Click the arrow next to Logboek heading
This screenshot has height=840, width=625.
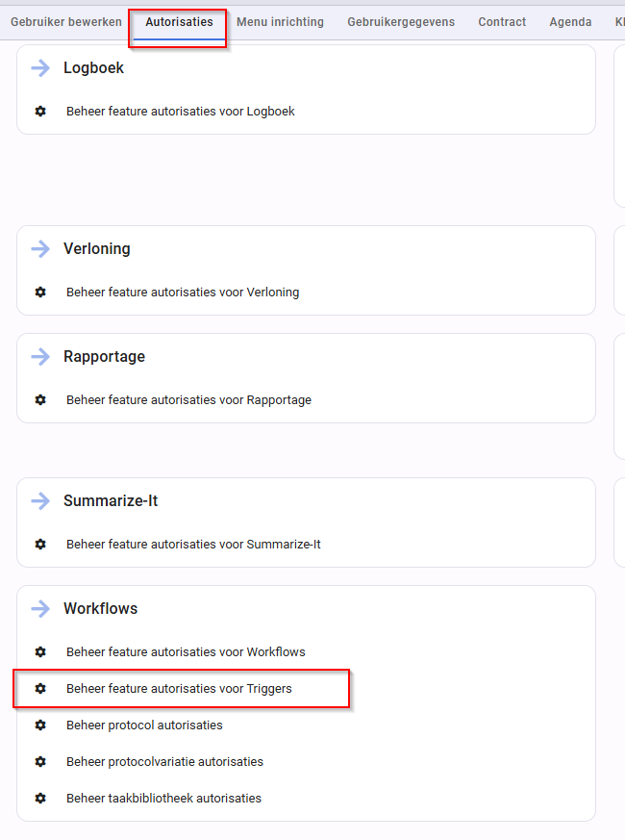coord(40,68)
